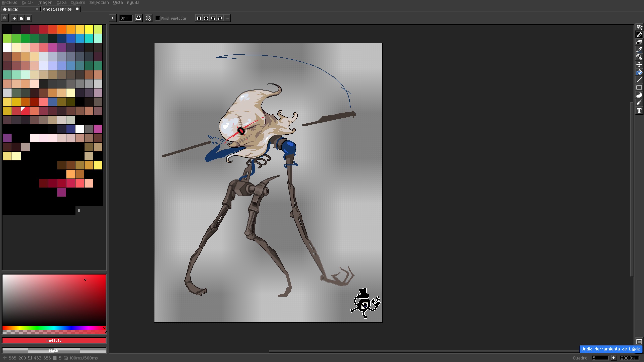Select the Eyedropper tool

click(639, 50)
